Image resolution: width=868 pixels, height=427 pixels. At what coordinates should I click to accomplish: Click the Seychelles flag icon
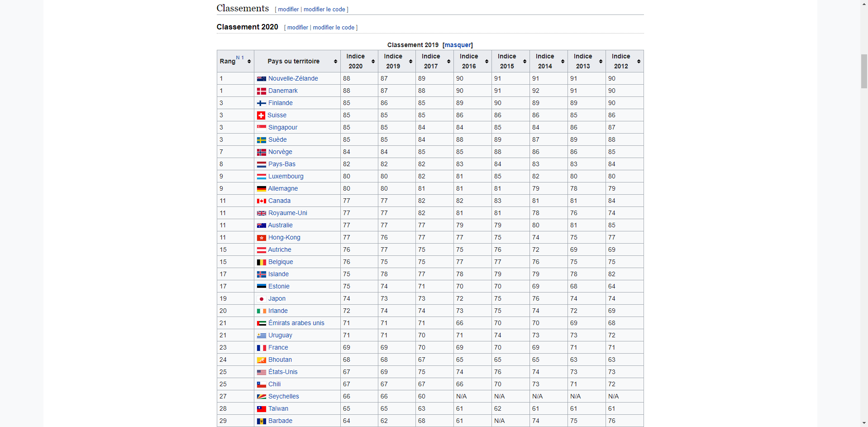(261, 397)
